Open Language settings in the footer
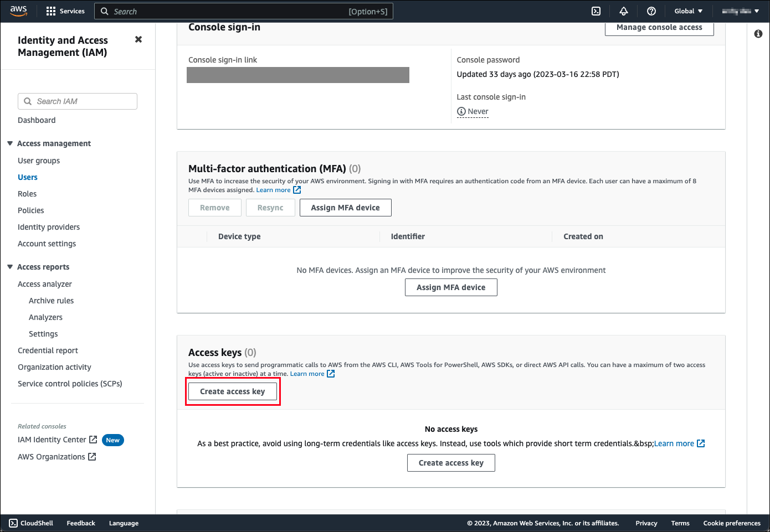The image size is (770, 532). click(x=124, y=523)
